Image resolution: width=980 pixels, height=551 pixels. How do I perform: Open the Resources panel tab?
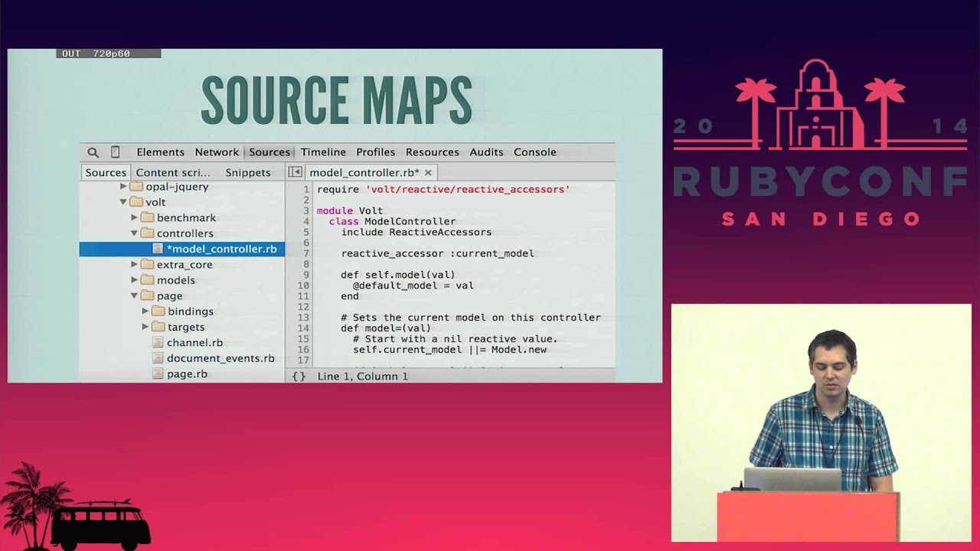point(433,152)
